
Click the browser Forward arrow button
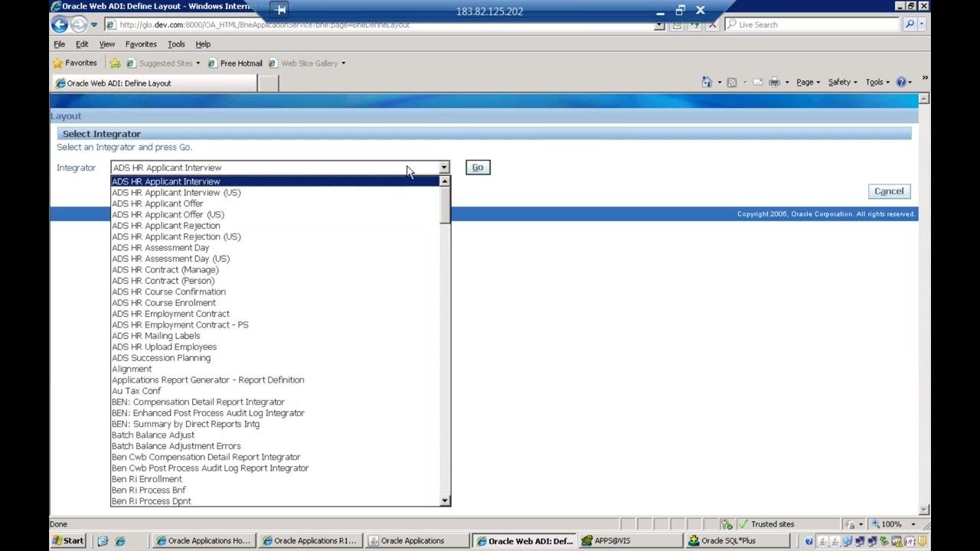pos(78,24)
